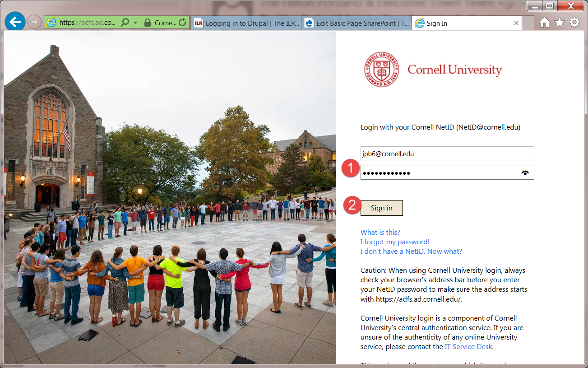
Task: Open the 'What is this?' link
Action: coord(380,232)
